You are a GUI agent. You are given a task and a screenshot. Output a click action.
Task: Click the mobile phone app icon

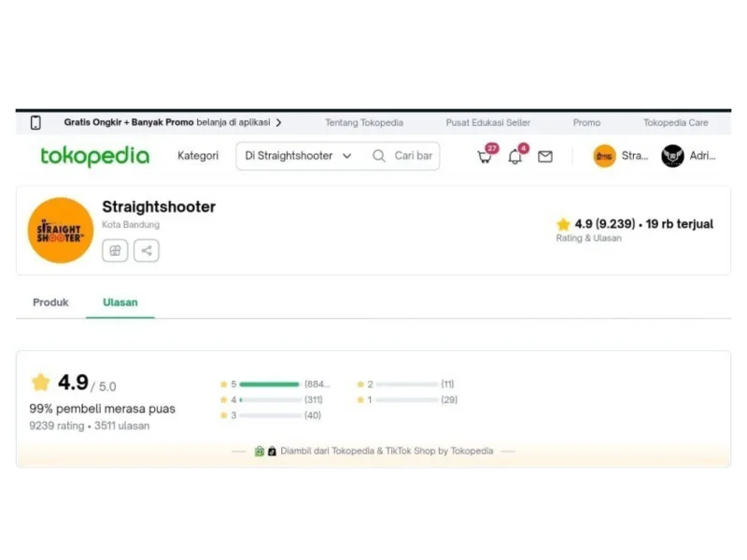coord(35,123)
